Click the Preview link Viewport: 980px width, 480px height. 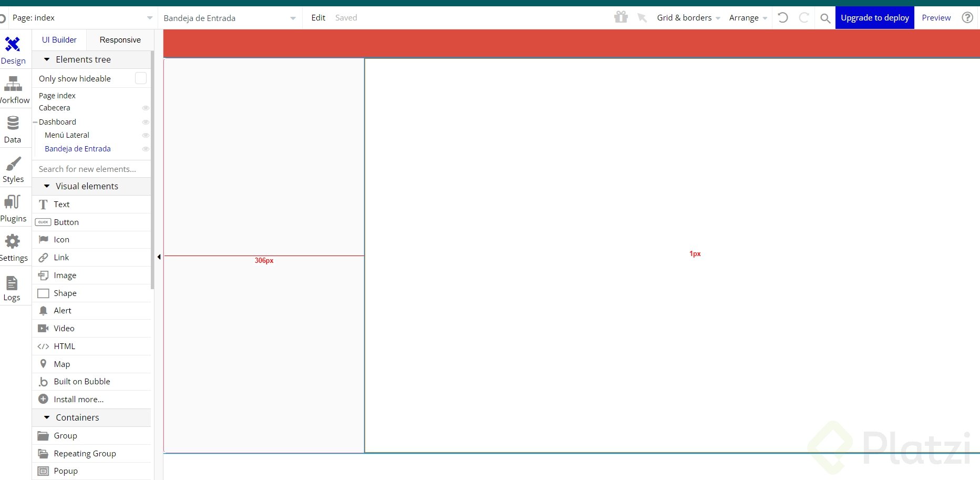click(x=936, y=18)
